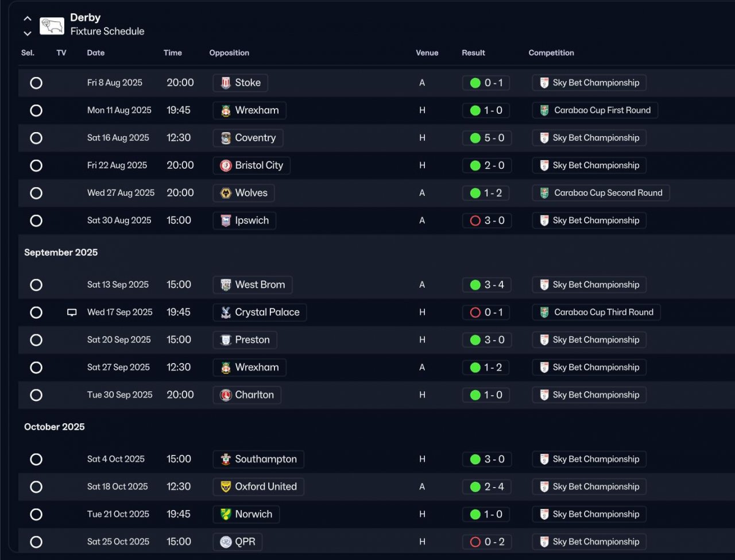The height and width of the screenshot is (560, 735).
Task: Click the Wolves club badge icon
Action: (226, 193)
